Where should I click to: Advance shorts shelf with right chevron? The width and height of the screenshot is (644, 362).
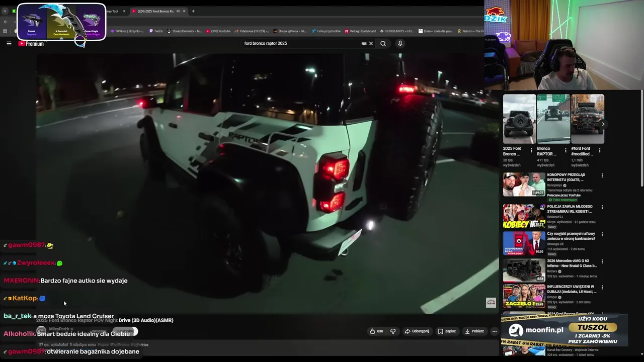point(603,124)
